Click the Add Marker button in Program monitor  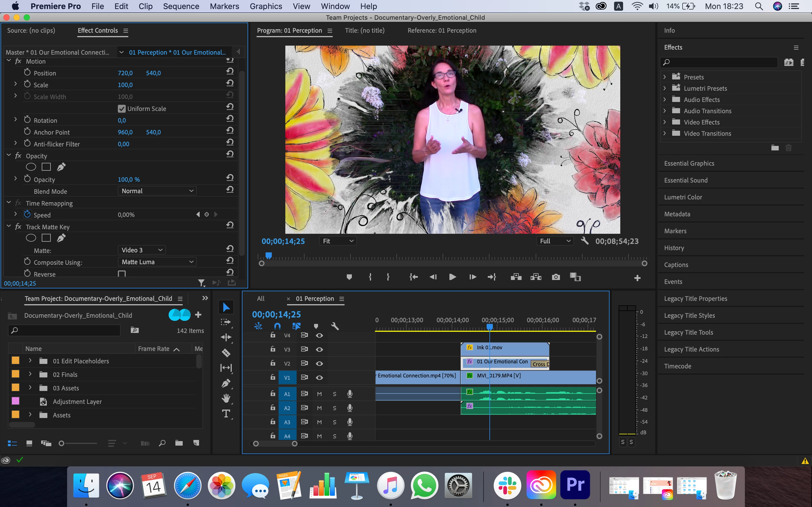(349, 277)
